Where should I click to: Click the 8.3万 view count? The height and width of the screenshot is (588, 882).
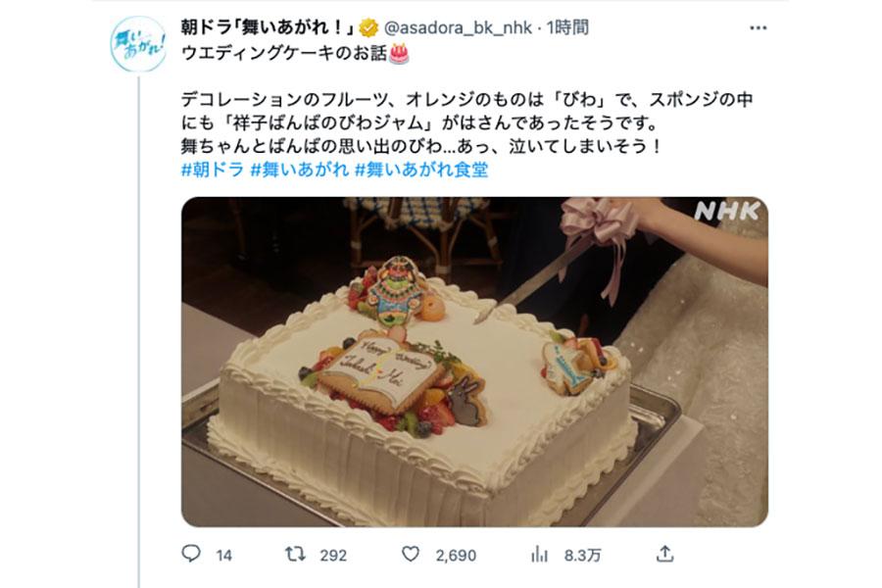pos(583,556)
